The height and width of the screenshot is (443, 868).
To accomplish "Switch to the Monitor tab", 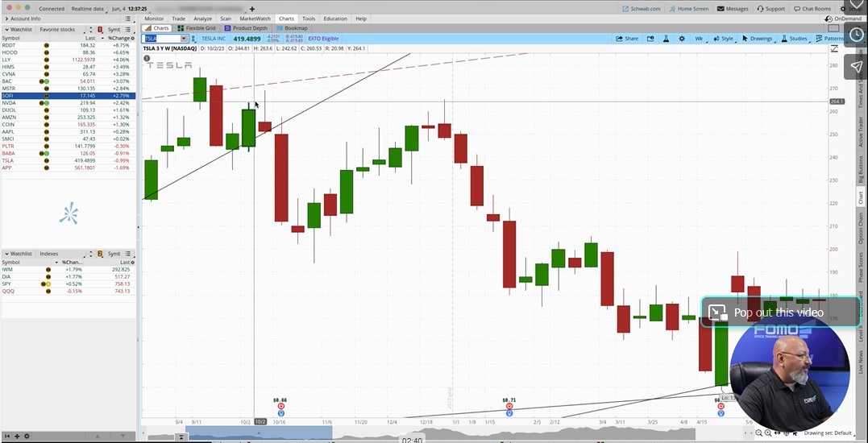I will pos(154,19).
